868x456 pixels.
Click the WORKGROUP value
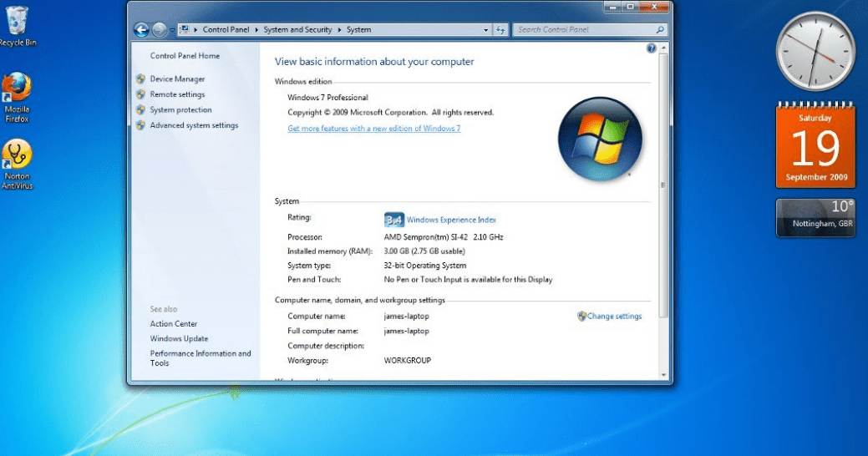point(407,360)
